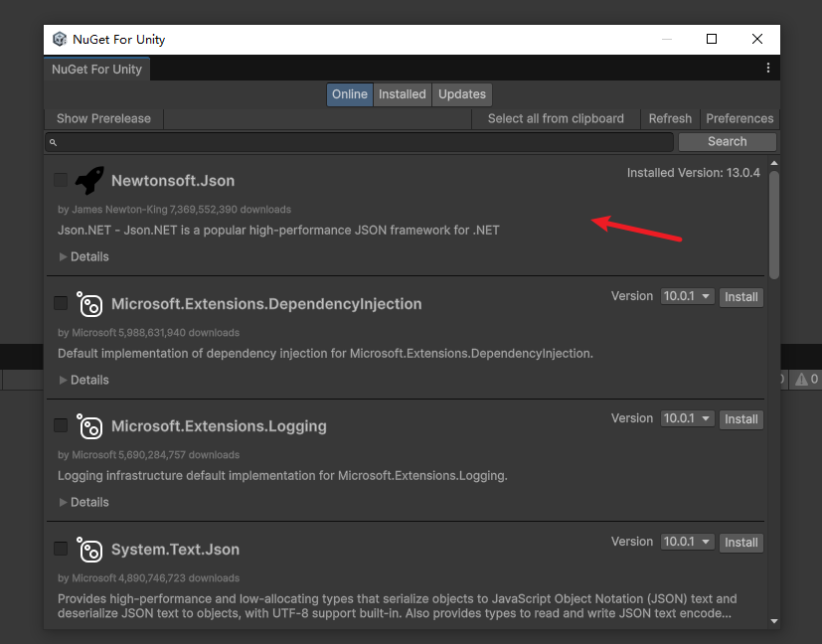Click the Unity logo in the title bar
This screenshot has width=822, height=644.
(x=60, y=40)
